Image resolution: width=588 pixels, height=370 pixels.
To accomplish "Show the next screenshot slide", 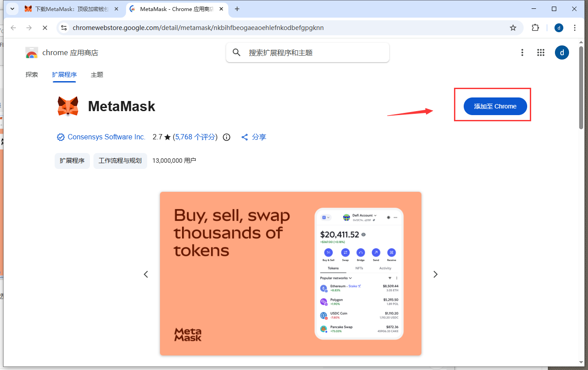I will [435, 274].
